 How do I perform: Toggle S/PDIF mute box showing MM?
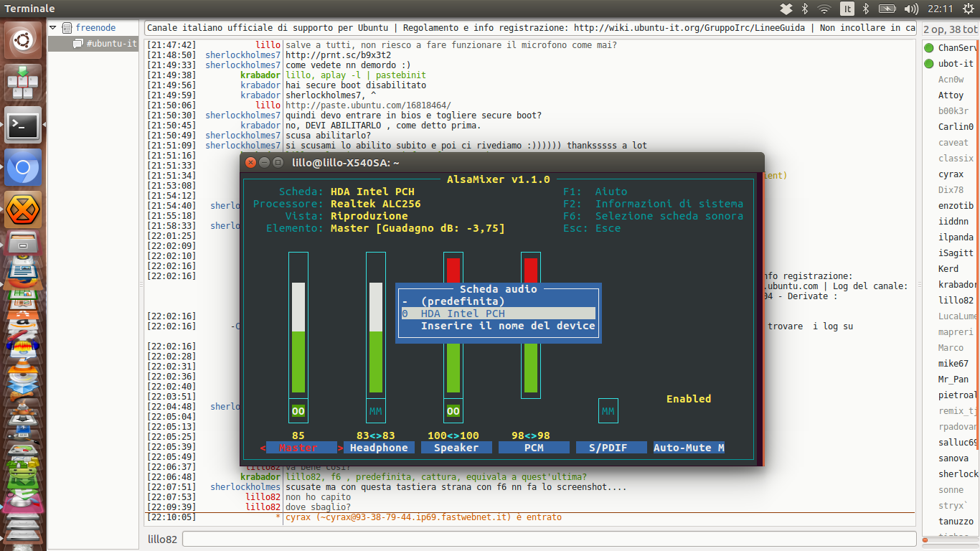[x=608, y=411]
